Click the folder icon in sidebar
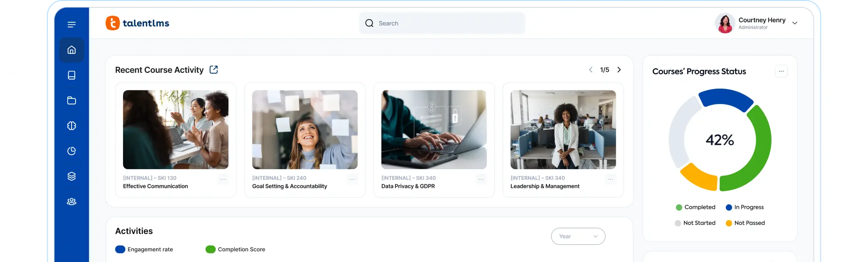The width and height of the screenshot is (868, 262). click(72, 101)
